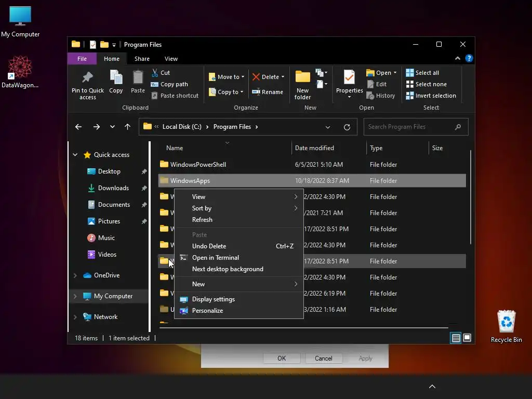Choose Personalize in context menu

point(239,311)
